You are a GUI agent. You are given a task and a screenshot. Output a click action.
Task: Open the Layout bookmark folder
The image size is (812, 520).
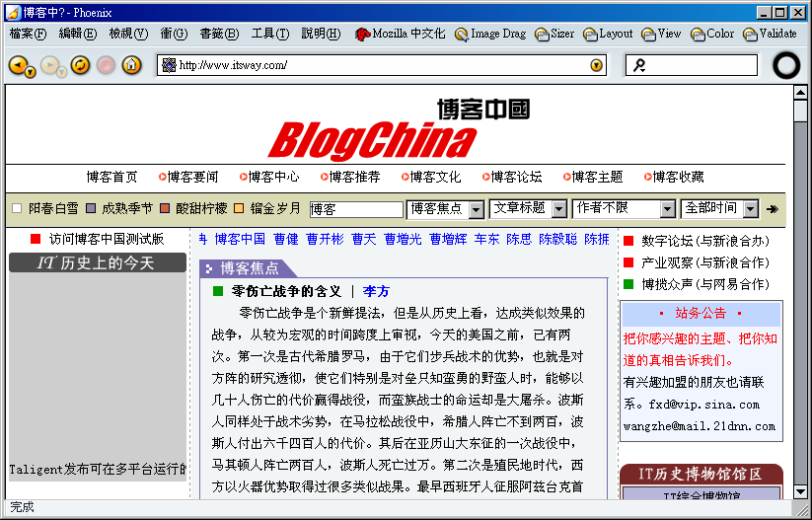[608, 35]
